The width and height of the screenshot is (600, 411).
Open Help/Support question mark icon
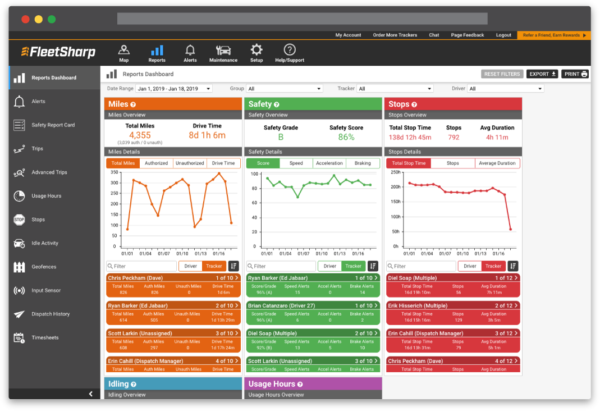tap(290, 53)
